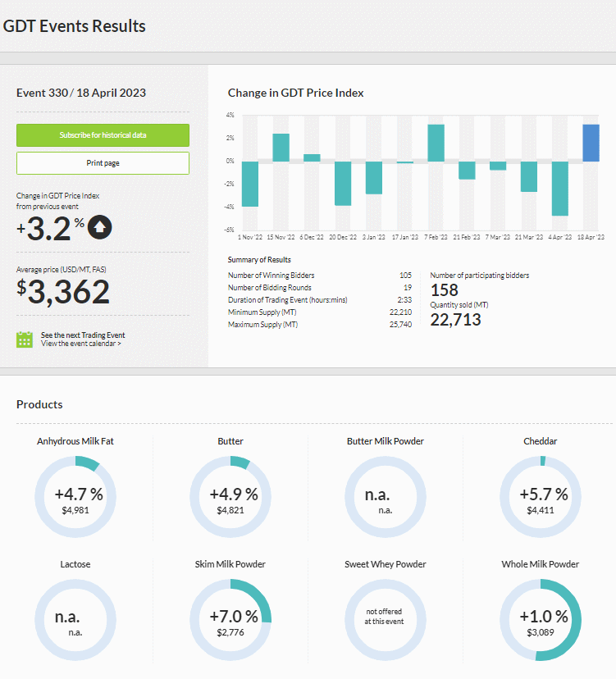Click the black up-arrow price index icon
Viewport: 616px width, 679px height.
99,227
